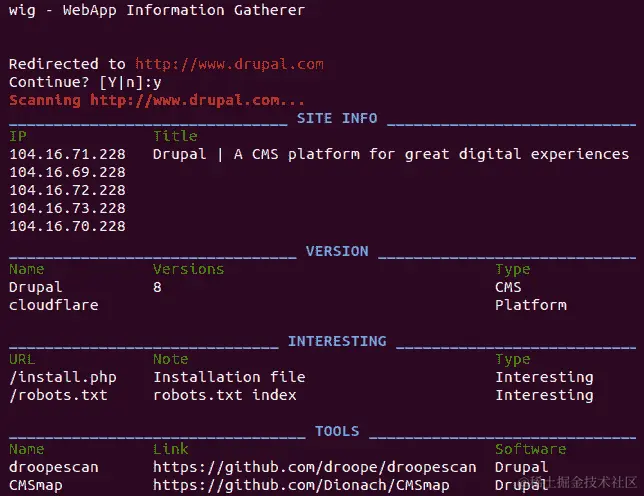644x496 pixels.
Task: Click the SITE INFO section heading
Action: (337, 118)
